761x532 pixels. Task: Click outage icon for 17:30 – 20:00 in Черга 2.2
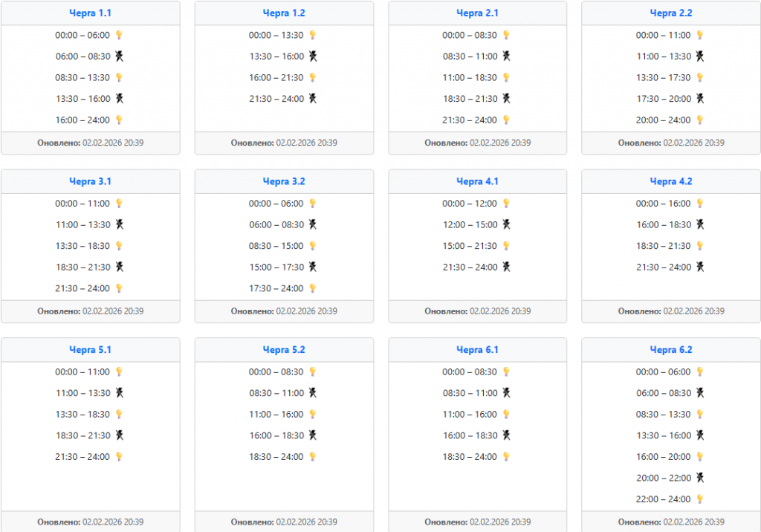(699, 99)
